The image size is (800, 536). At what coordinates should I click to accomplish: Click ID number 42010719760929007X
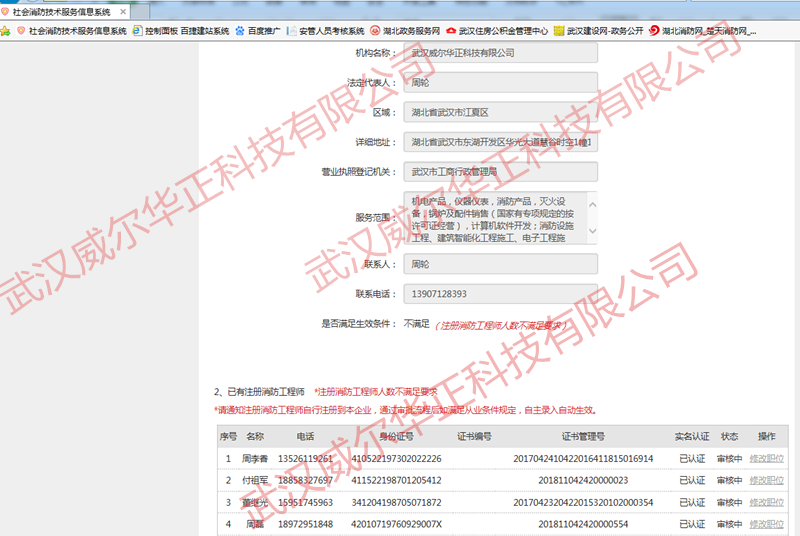coord(396,524)
